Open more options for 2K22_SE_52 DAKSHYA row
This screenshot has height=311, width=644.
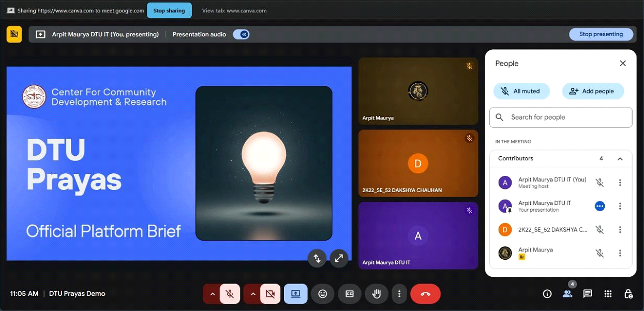click(620, 230)
